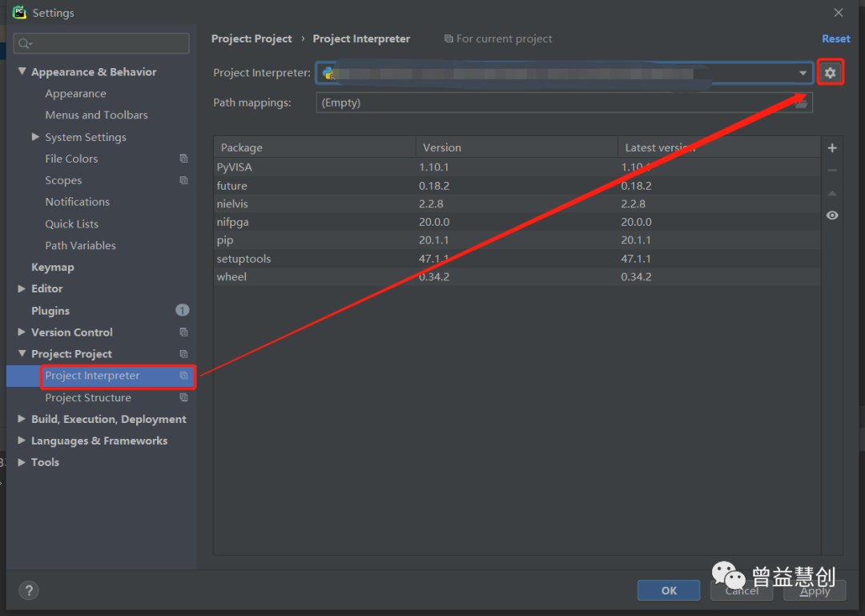Click the search magnifier icon
The width and height of the screenshot is (865, 616).
[24, 43]
